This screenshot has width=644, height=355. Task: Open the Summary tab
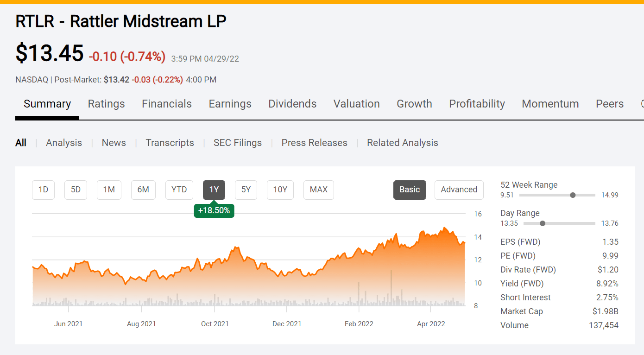pyautogui.click(x=47, y=104)
